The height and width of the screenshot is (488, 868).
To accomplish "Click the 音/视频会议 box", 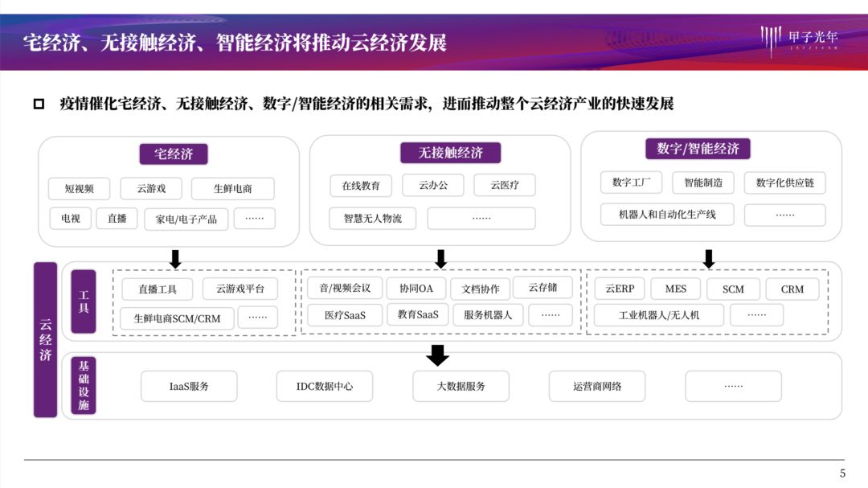I will click(345, 288).
